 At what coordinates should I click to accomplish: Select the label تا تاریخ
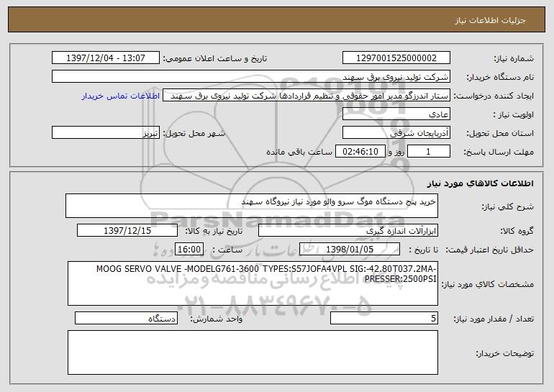click(x=423, y=250)
